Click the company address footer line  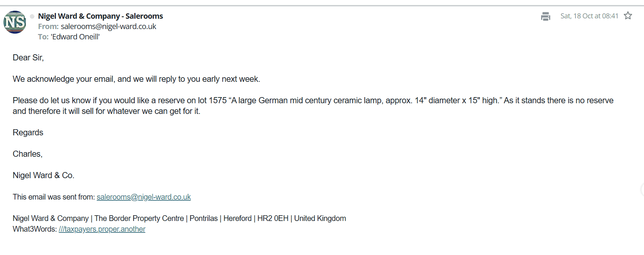179,218
